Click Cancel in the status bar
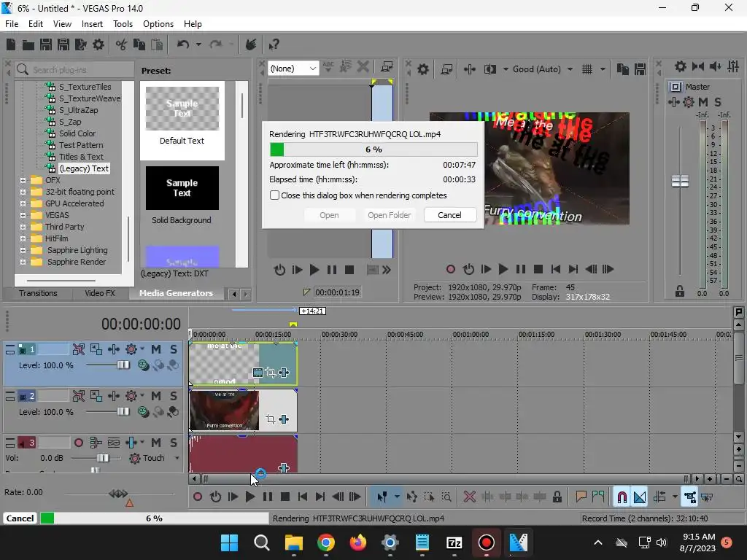Image resolution: width=747 pixels, height=560 pixels. pos(20,518)
